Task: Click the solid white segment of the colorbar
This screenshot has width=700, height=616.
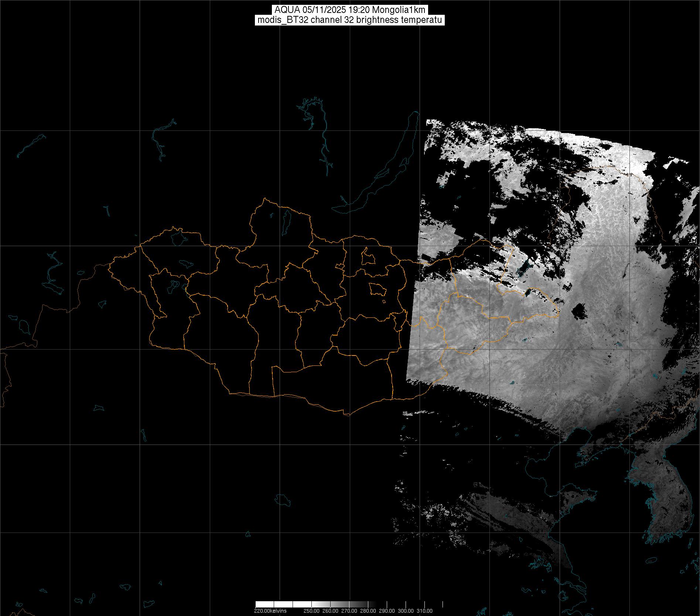Action: (281, 604)
